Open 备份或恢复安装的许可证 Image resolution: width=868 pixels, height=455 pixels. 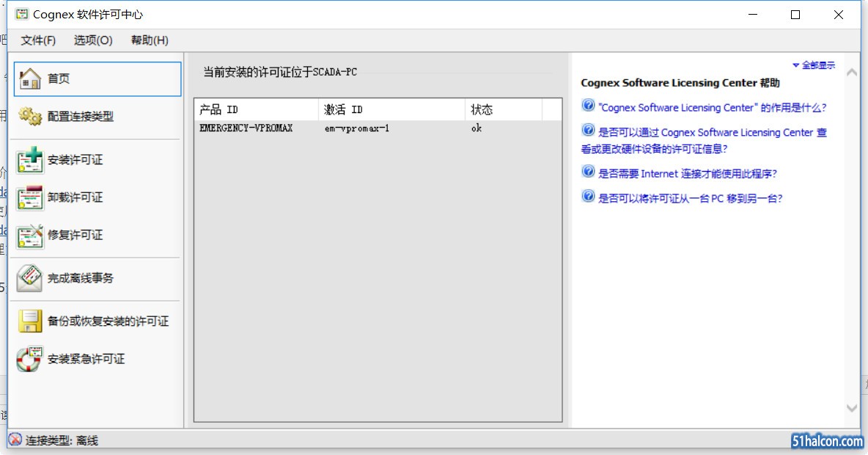(x=98, y=321)
